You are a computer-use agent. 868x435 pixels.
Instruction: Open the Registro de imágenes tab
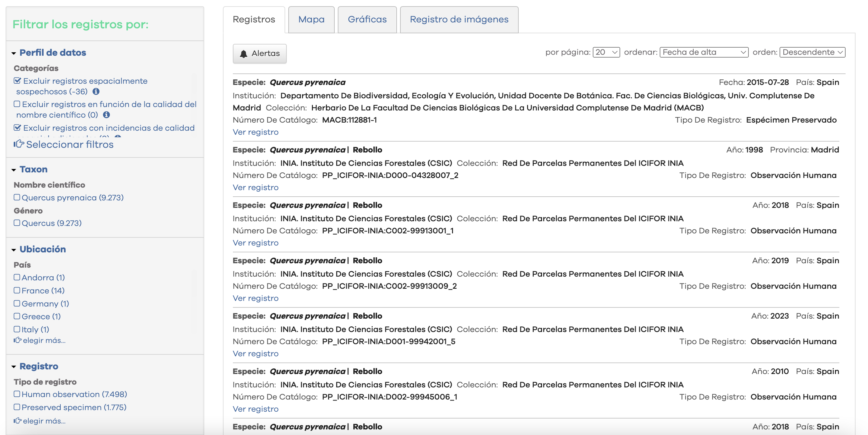459,20
